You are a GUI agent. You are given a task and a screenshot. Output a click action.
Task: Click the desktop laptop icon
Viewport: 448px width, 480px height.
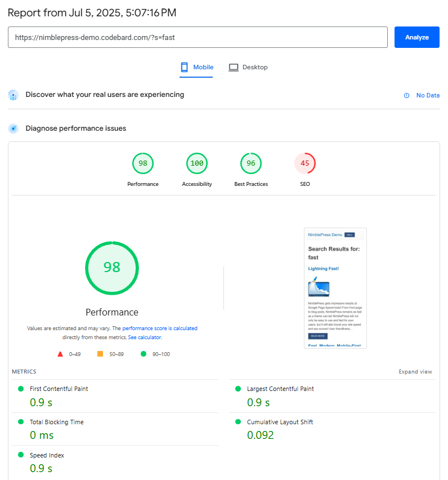coord(234,67)
